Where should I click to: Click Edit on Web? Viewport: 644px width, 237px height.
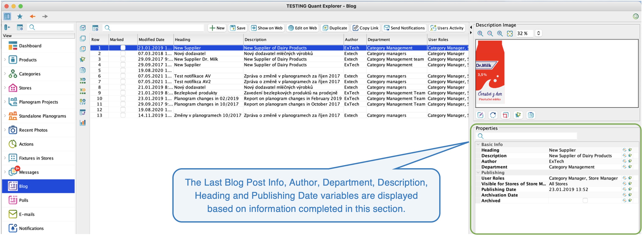(x=302, y=28)
